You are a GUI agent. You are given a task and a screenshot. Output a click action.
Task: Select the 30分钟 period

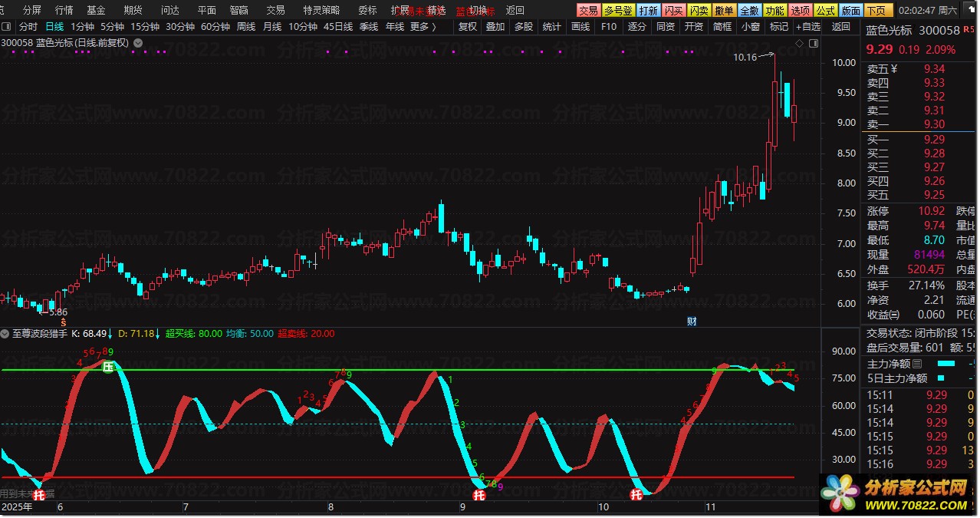(180, 27)
